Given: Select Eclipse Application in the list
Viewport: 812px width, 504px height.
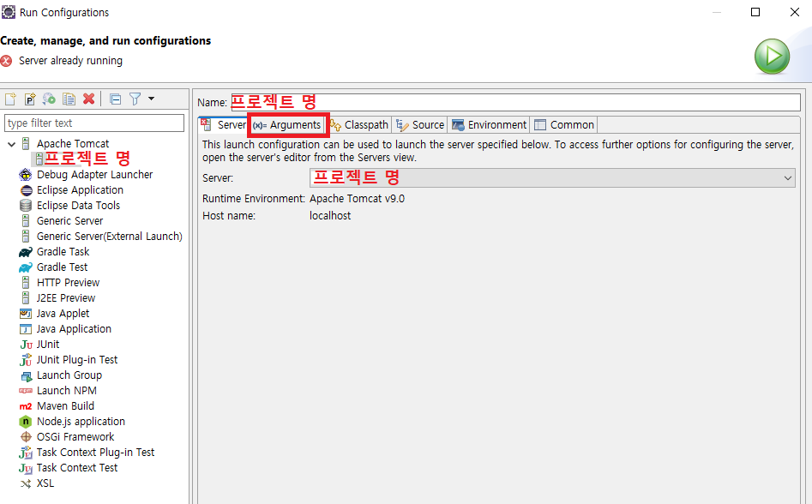Looking at the screenshot, I should pos(80,190).
